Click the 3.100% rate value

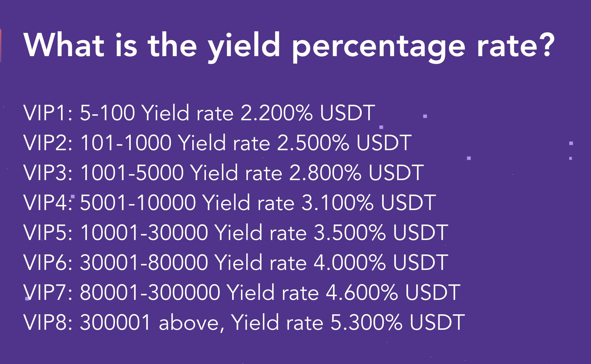tap(337, 203)
